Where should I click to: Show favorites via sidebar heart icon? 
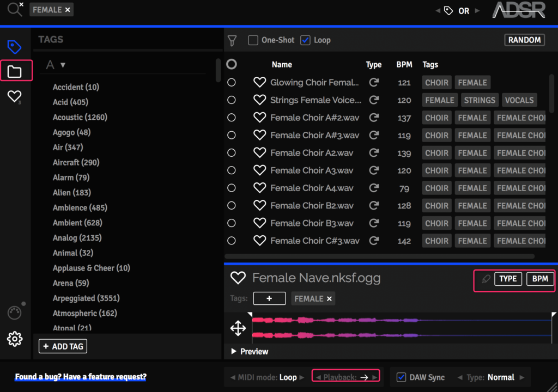[14, 96]
